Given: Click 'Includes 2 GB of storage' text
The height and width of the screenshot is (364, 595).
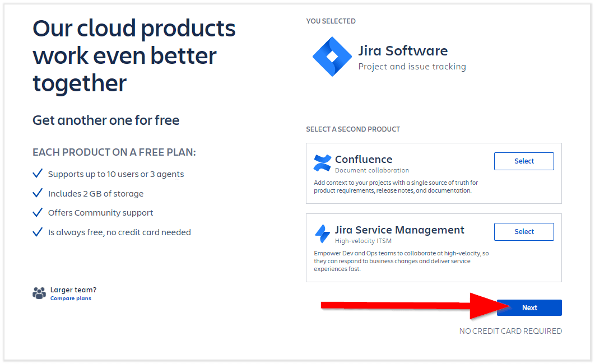Looking at the screenshot, I should (96, 194).
